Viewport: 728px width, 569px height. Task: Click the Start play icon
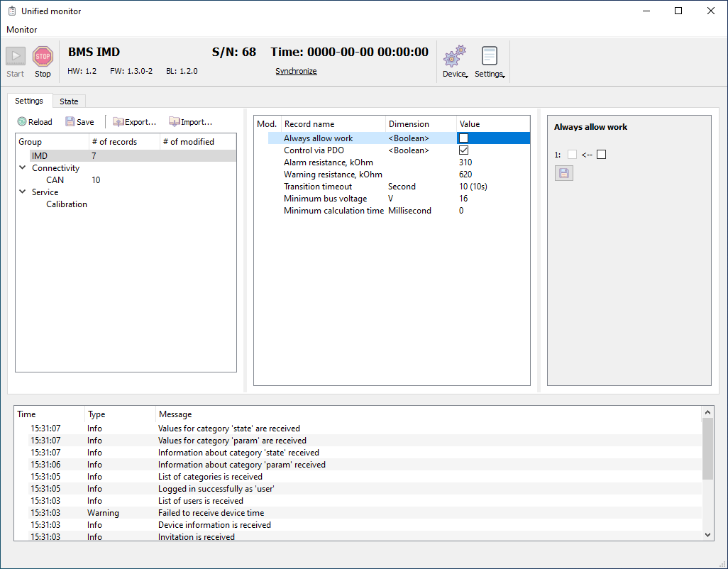coord(16,56)
